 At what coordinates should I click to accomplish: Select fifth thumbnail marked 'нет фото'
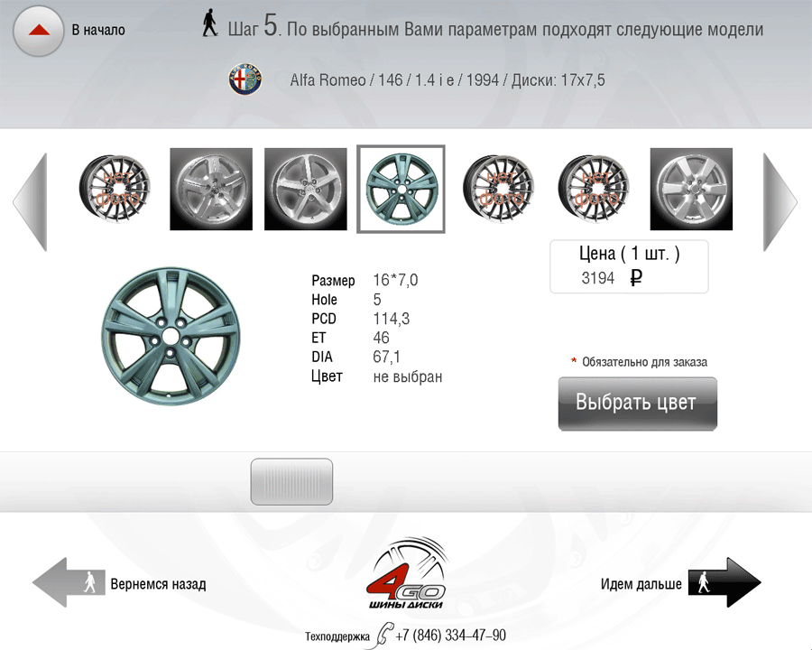pos(498,189)
